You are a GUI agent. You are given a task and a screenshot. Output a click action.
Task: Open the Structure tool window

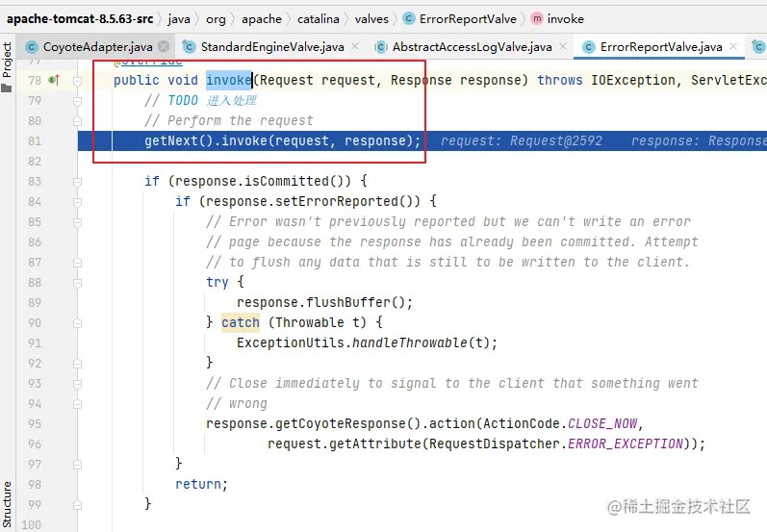click(x=7, y=505)
